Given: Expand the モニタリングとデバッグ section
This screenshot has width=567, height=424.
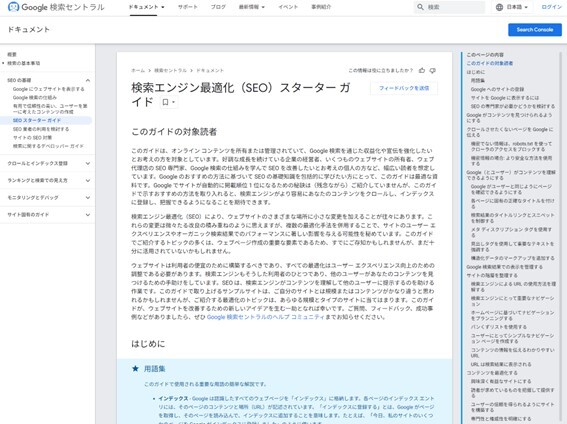Looking at the screenshot, I should [x=88, y=197].
